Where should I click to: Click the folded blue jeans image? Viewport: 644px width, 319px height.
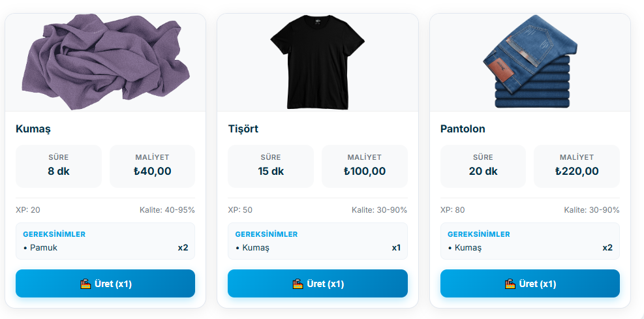point(530,63)
